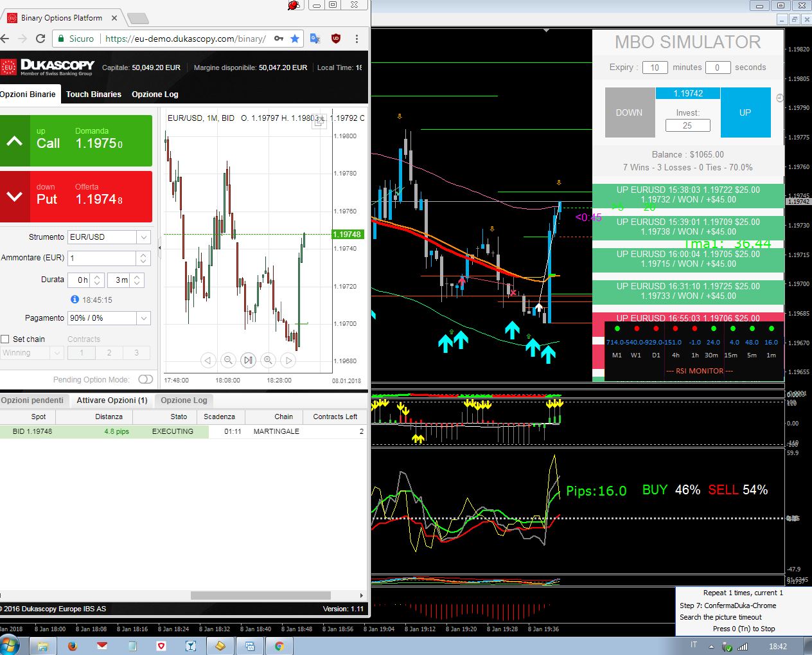The image size is (812, 655).
Task: Open Chrome from the taskbar
Action: (279, 646)
